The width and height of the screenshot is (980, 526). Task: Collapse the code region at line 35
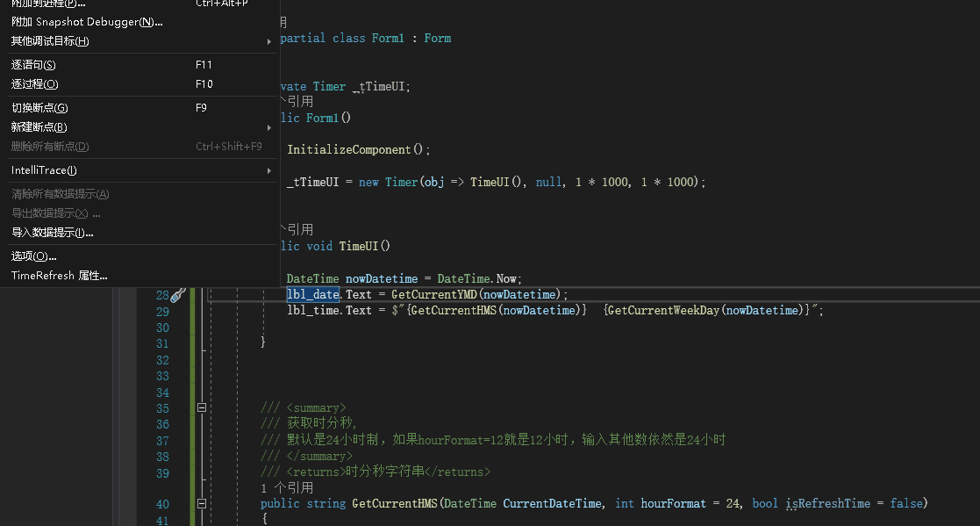pyautogui.click(x=201, y=407)
